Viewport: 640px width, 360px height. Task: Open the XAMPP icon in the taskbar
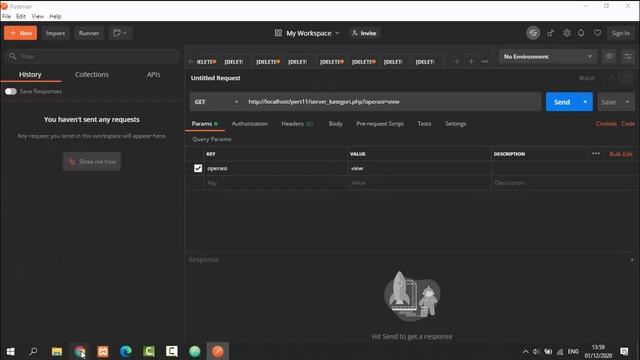click(103, 351)
